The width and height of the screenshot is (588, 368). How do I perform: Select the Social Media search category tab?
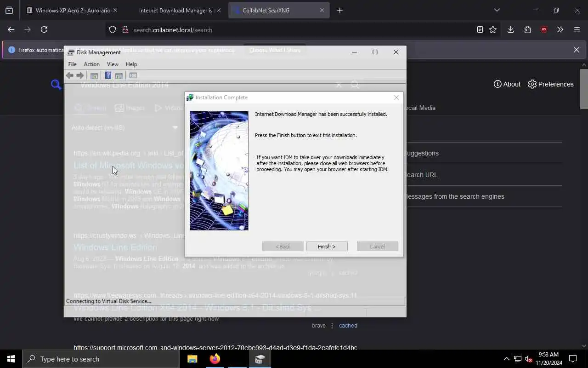tap(421, 108)
